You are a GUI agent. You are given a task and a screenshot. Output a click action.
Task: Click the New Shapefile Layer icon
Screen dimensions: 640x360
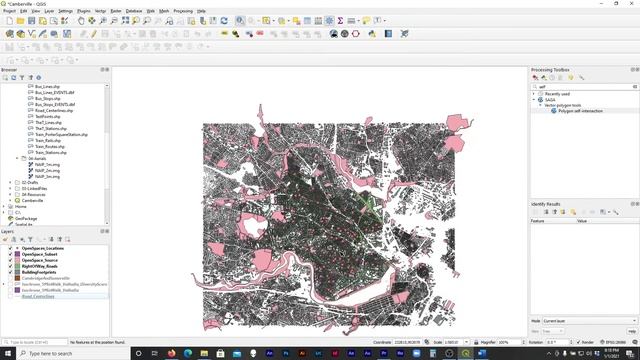(x=32, y=34)
